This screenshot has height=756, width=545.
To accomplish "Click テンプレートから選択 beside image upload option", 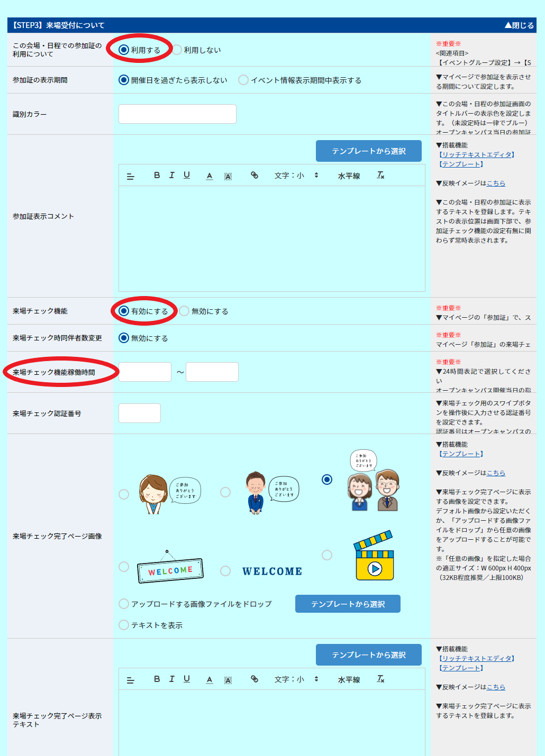I will pyautogui.click(x=348, y=604).
